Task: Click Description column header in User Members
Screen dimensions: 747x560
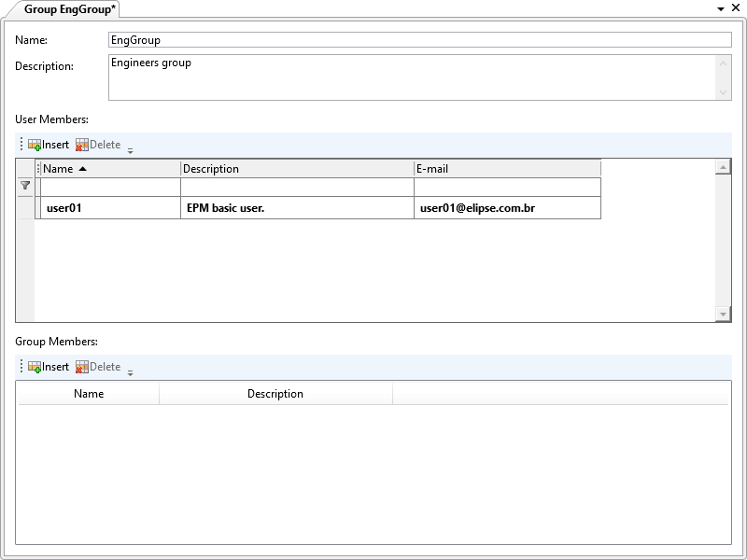Action: point(297,169)
